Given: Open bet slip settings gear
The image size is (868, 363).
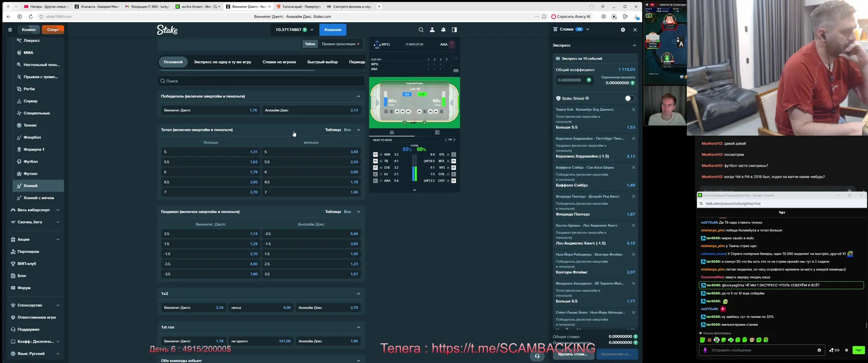Looking at the screenshot, I should [x=623, y=30].
